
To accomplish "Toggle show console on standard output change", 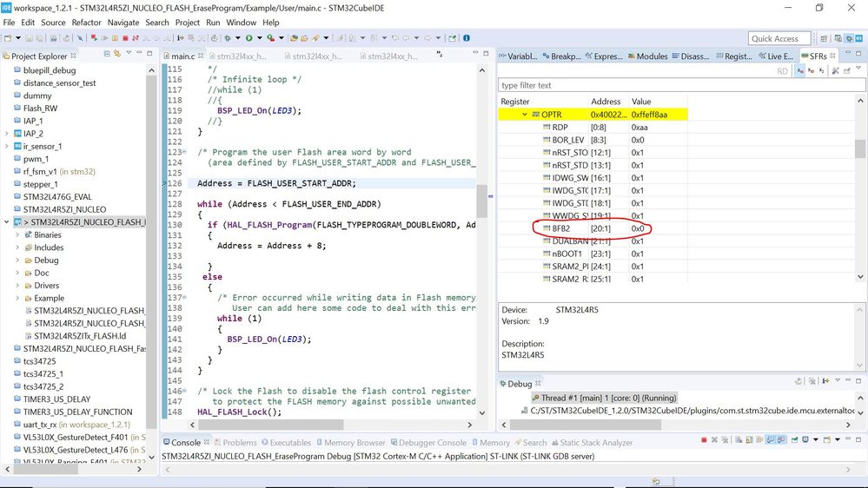I will coord(770,440).
